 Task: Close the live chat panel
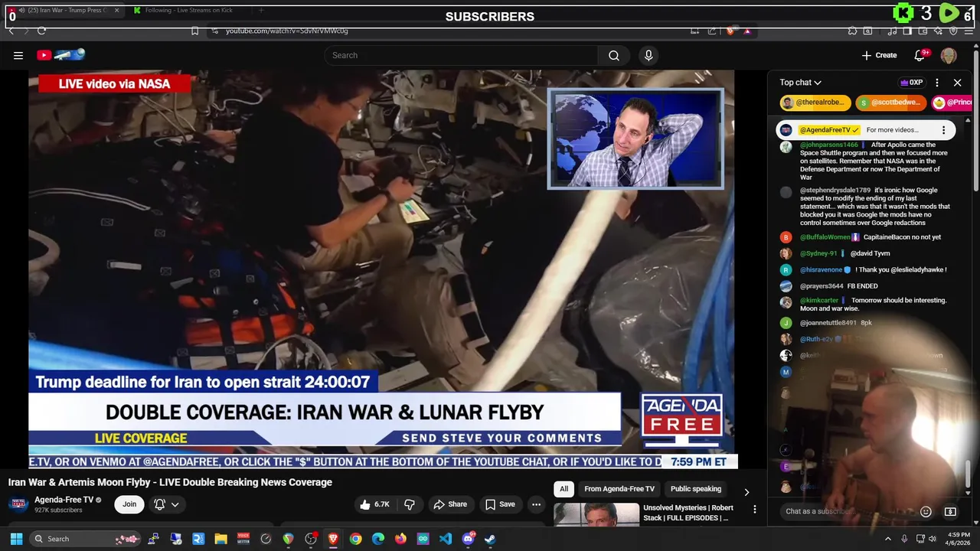pos(957,83)
